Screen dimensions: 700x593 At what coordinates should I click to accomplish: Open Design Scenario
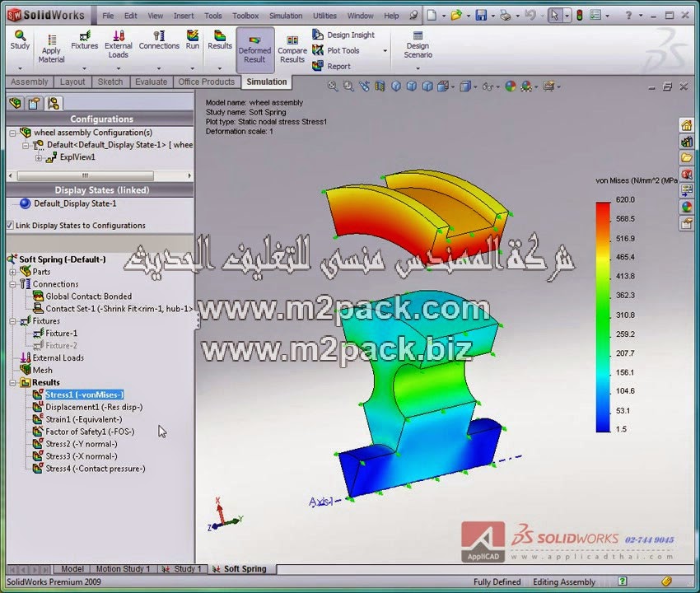click(418, 44)
